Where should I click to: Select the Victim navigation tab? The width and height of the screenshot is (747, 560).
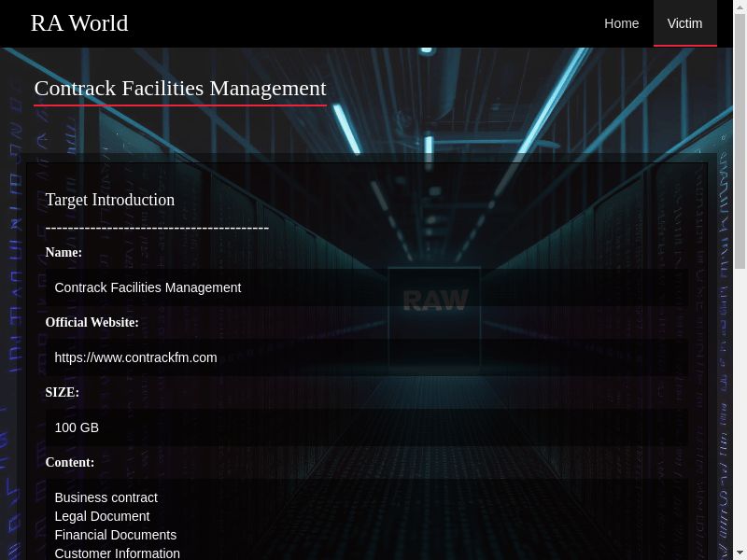684,23
